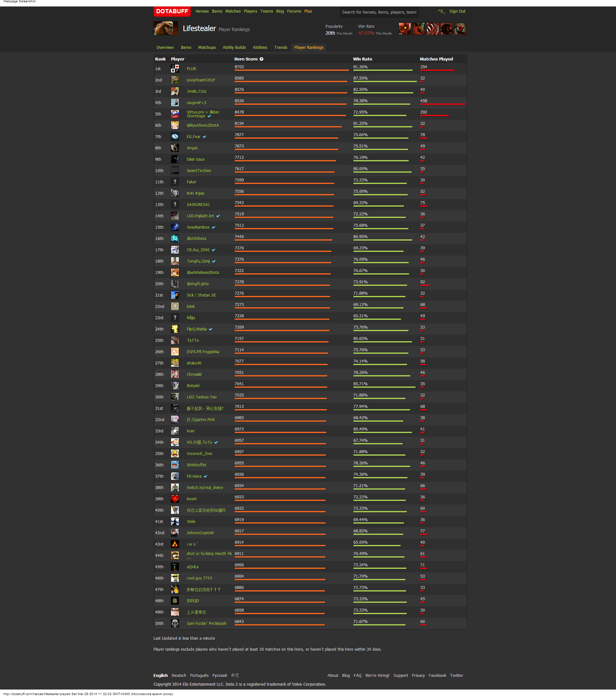Click the Sign Out link
Viewport: 616px width, 696px height.
[x=457, y=11]
